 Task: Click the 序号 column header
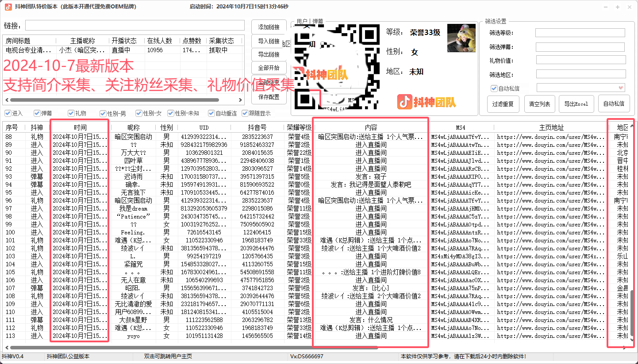15,127
